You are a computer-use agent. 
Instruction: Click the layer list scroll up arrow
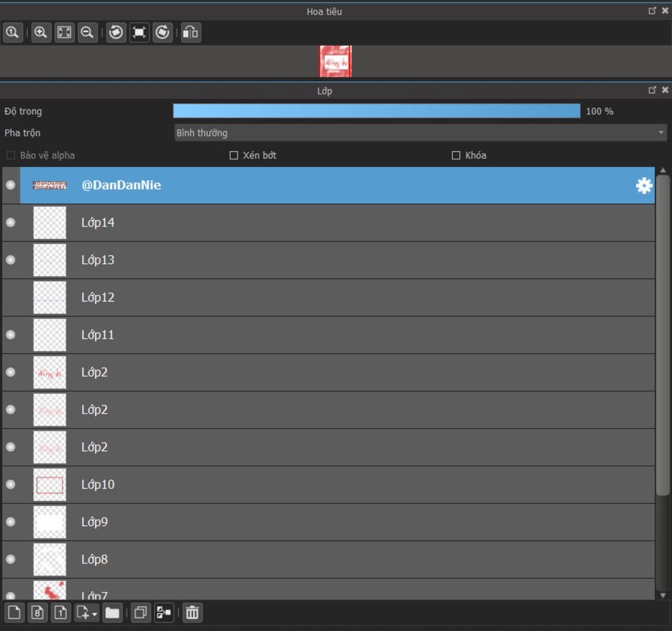(x=663, y=170)
